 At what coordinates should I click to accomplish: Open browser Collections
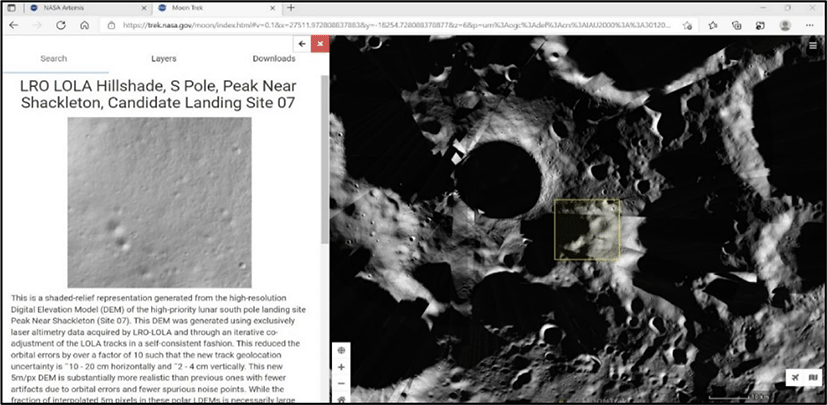(x=738, y=25)
